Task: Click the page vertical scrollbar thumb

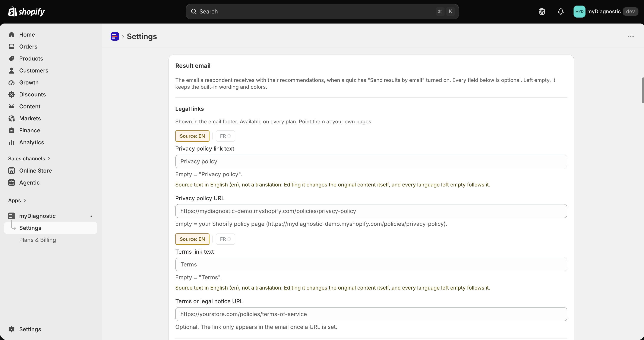Action: tap(643, 90)
